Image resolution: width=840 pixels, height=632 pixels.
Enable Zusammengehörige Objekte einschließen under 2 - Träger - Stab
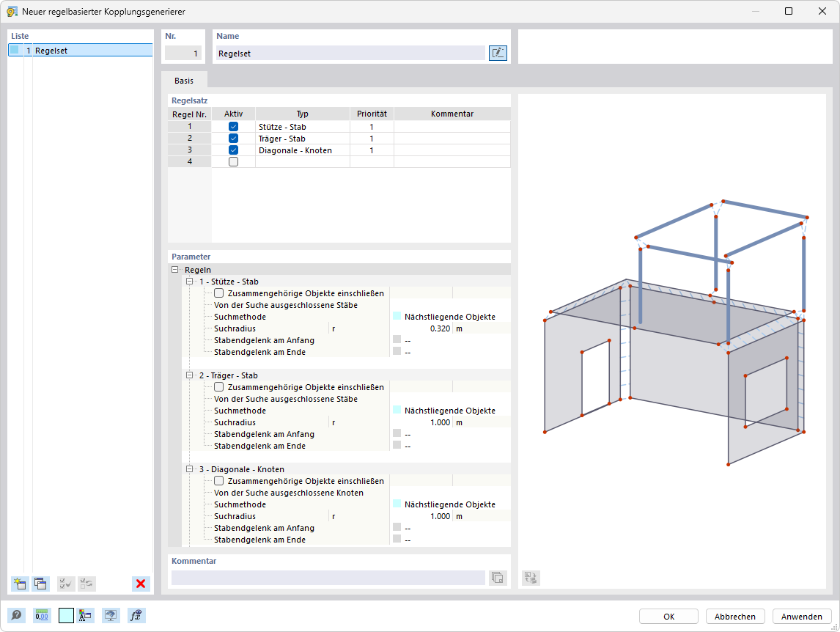pos(218,387)
